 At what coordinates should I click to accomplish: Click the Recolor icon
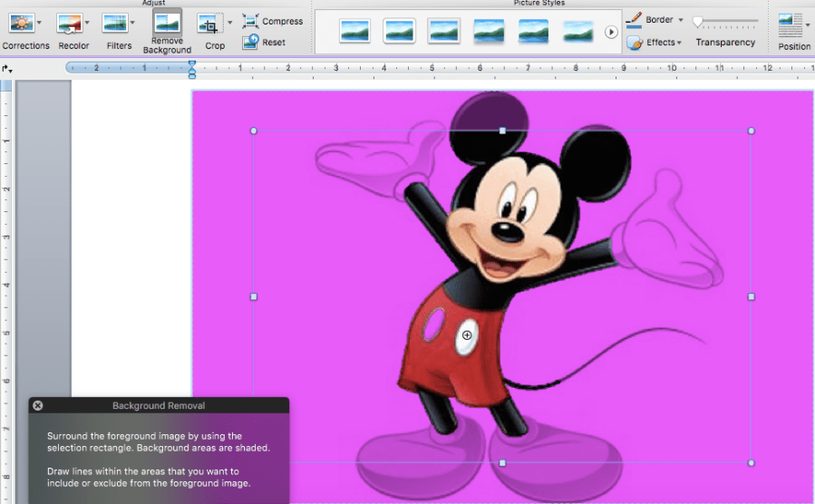point(70,24)
